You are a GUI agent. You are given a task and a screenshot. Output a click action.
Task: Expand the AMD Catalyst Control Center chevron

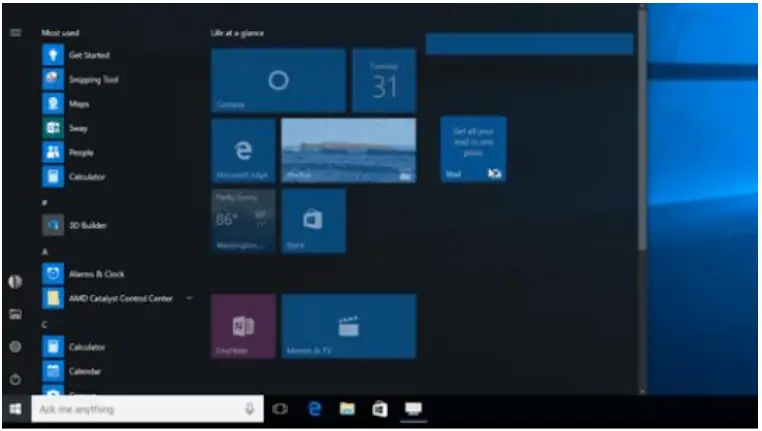(190, 298)
